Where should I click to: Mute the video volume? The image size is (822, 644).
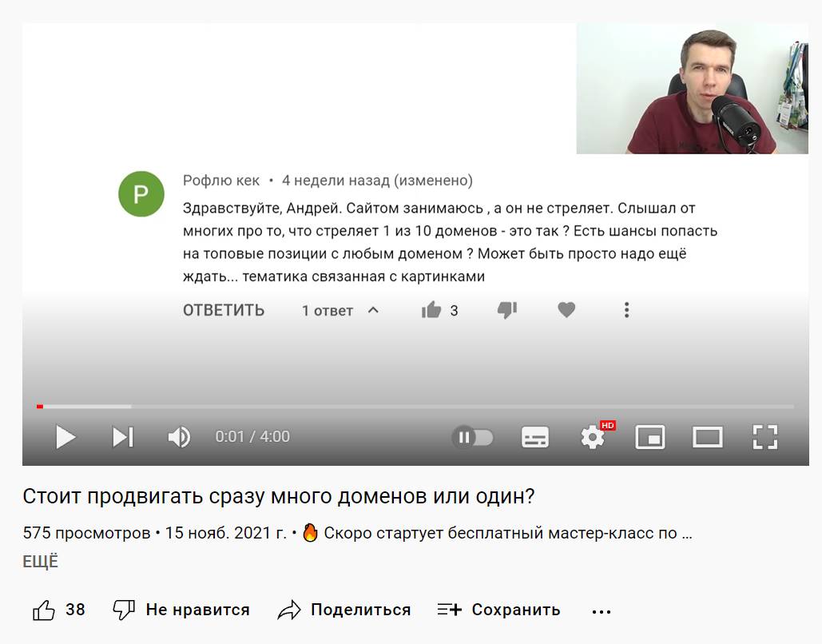pyautogui.click(x=179, y=437)
